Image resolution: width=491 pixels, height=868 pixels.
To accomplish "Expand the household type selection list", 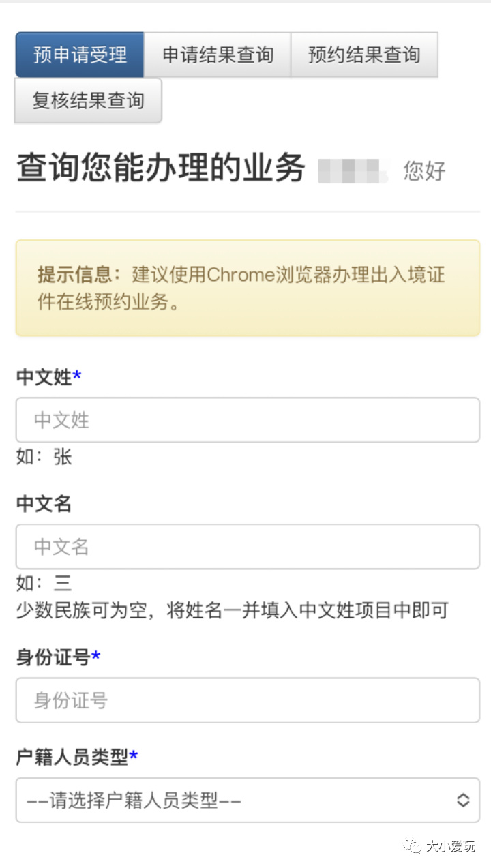I will 245,800.
